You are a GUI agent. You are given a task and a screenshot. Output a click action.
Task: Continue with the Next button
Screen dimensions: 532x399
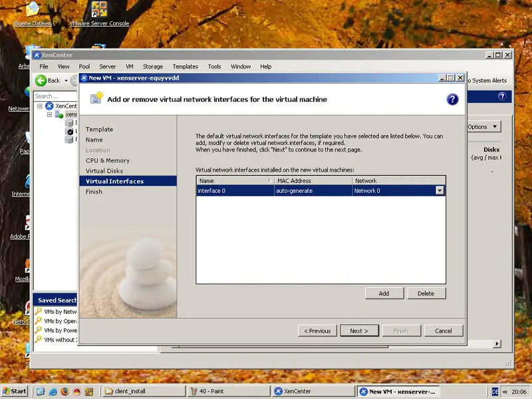point(359,331)
